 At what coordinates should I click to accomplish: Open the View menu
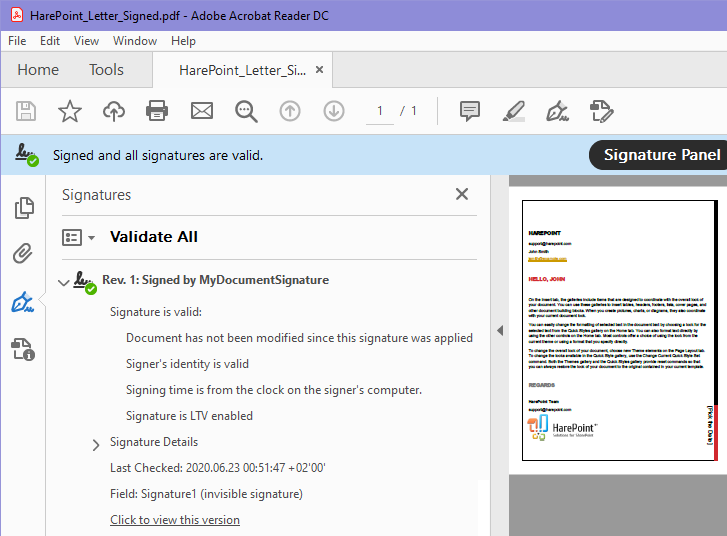[86, 41]
